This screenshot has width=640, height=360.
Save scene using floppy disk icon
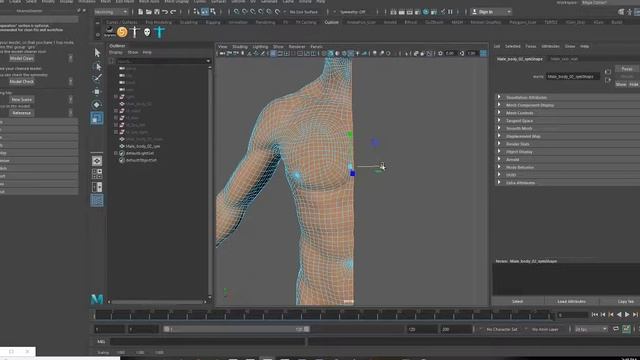tap(156, 12)
